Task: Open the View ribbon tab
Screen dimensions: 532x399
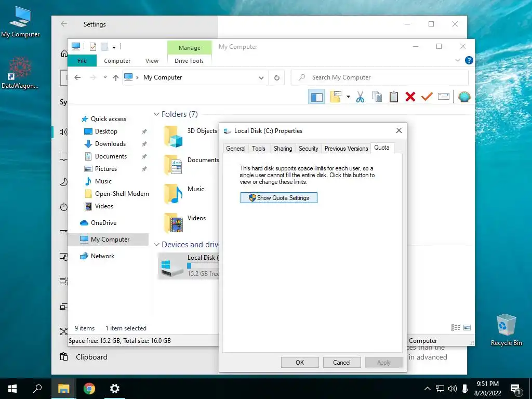Action: pyautogui.click(x=152, y=61)
